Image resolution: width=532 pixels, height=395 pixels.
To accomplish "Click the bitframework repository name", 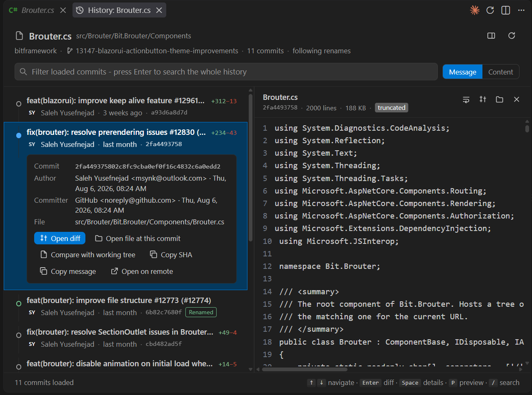I will [x=36, y=51].
